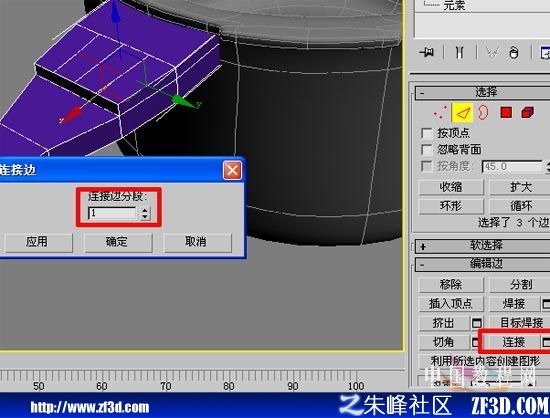Viewport: 550px width, 418px height.
Task: Enable 按顶点 checkbox
Action: tap(427, 134)
